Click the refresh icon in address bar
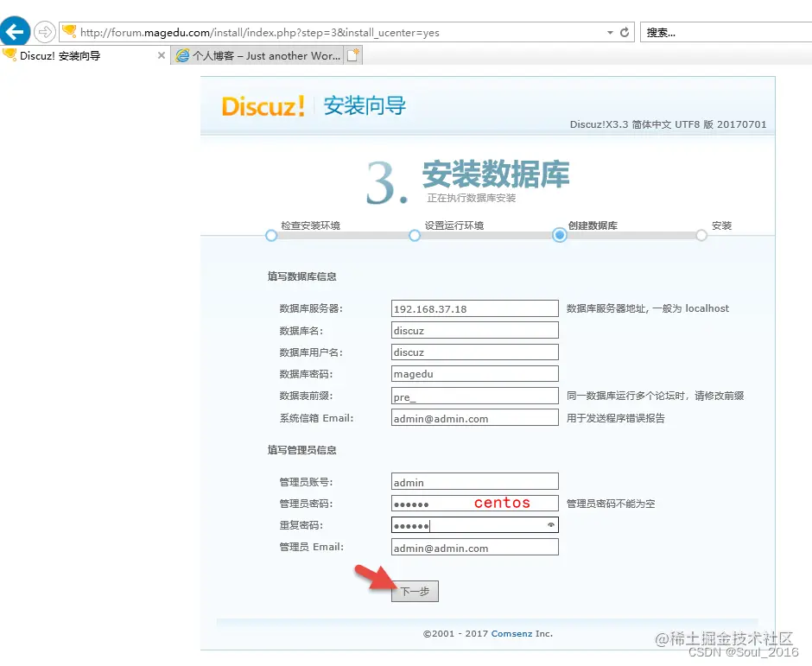 click(x=625, y=32)
